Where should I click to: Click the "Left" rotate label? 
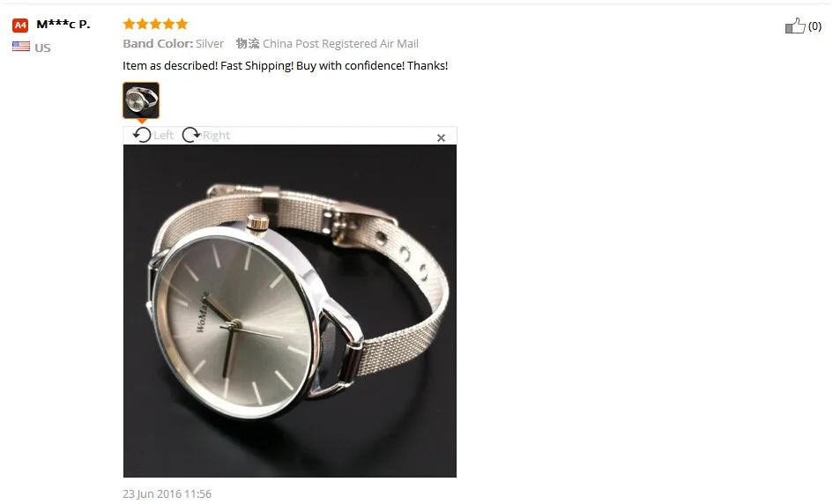tap(164, 136)
